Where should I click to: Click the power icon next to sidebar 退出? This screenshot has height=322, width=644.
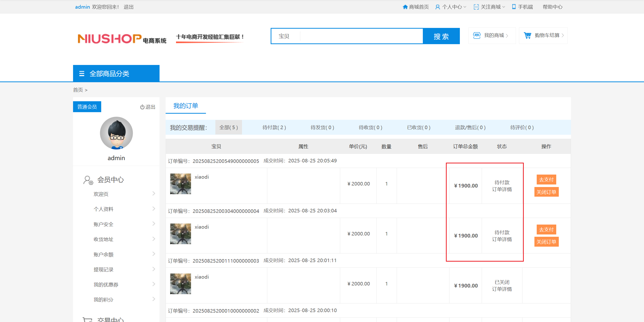(x=142, y=107)
